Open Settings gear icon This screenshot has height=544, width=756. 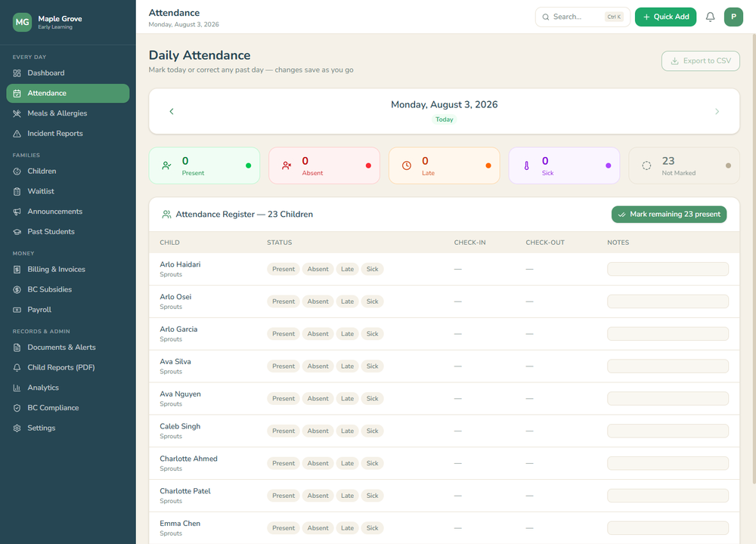coord(17,429)
